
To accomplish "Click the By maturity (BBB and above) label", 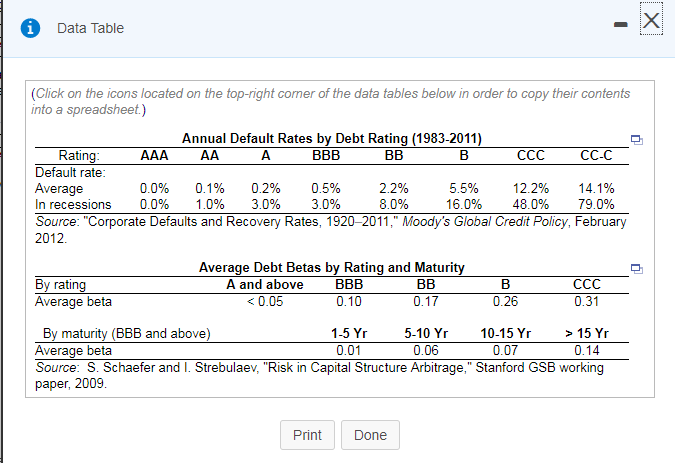I will click(127, 333).
